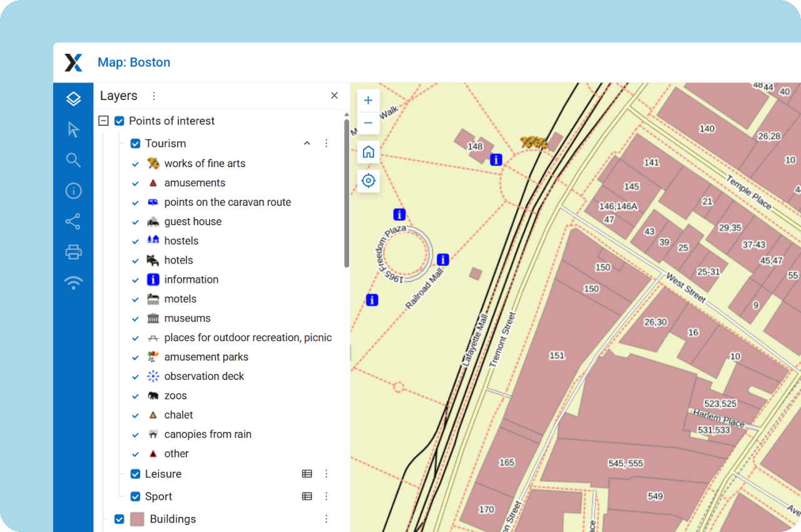Open the Sport layer kebab menu
This screenshot has height=532, width=801.
point(326,496)
